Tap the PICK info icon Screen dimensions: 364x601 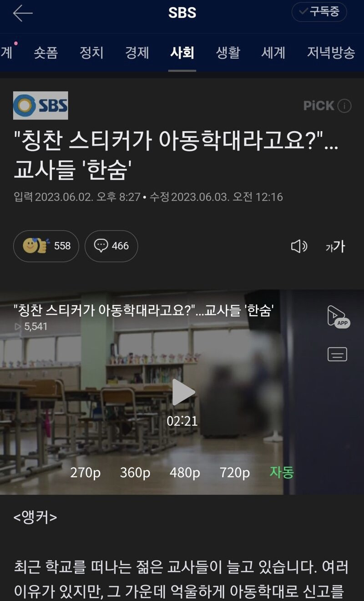[x=344, y=106]
